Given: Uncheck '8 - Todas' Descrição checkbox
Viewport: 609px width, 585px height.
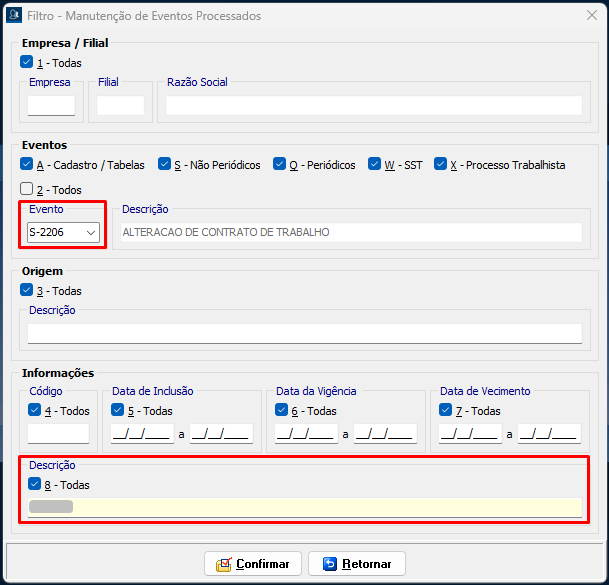Looking at the screenshot, I should pyautogui.click(x=35, y=484).
